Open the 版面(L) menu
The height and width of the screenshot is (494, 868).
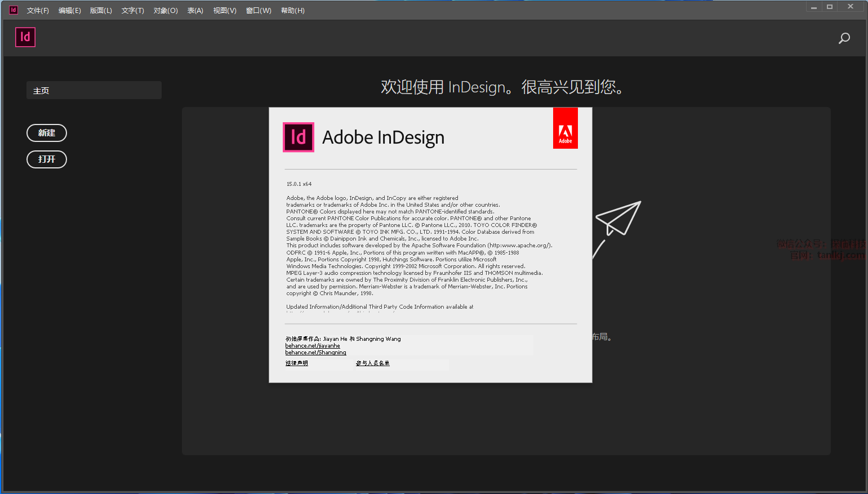pos(101,11)
